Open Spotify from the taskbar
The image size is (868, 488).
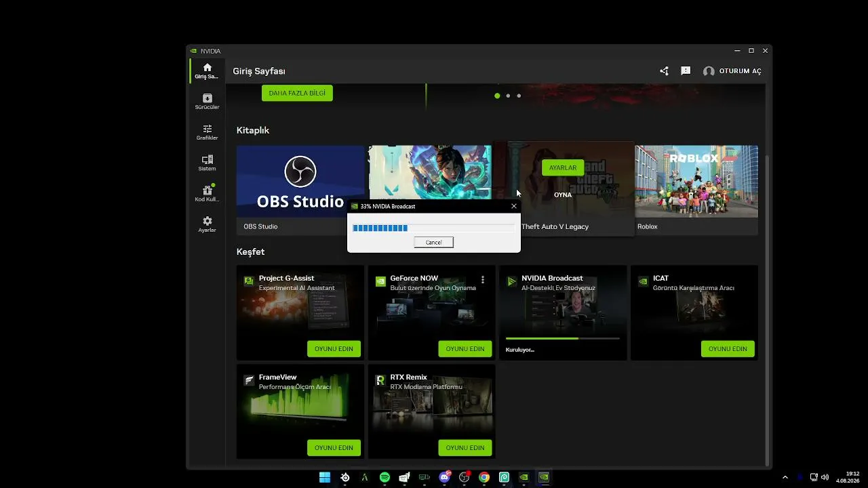[384, 477]
